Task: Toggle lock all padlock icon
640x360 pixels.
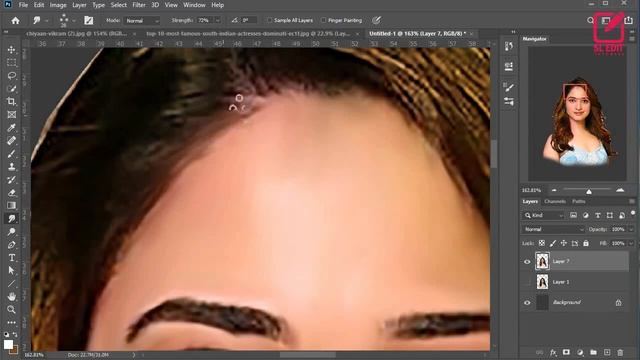Action: [x=586, y=243]
